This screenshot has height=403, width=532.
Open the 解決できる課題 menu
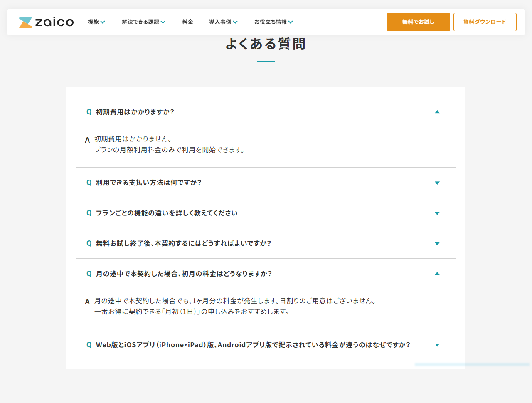tap(143, 22)
